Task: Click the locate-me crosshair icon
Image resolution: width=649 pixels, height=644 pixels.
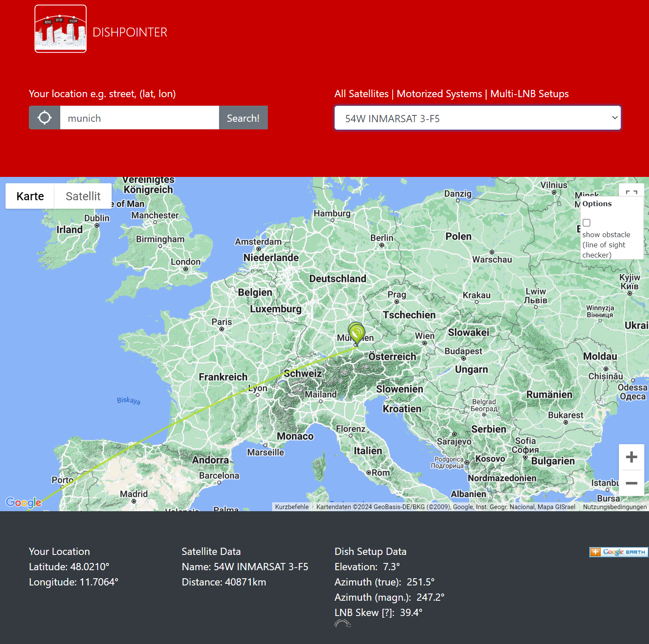Action: (x=45, y=118)
